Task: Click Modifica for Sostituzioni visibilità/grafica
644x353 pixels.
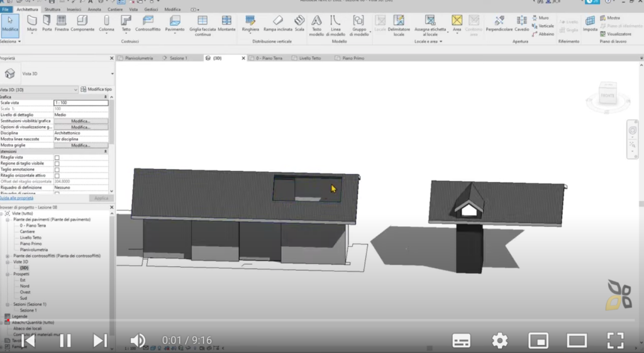Action: [80, 121]
